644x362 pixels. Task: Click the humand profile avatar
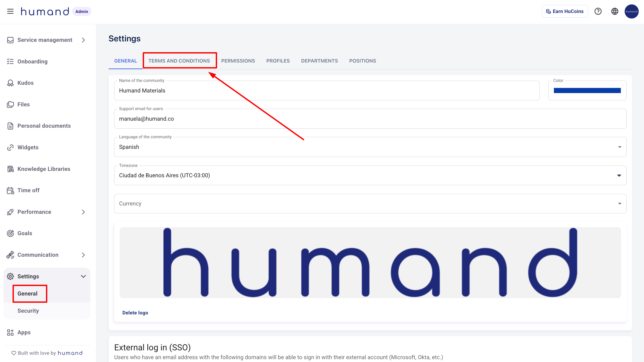pyautogui.click(x=631, y=11)
